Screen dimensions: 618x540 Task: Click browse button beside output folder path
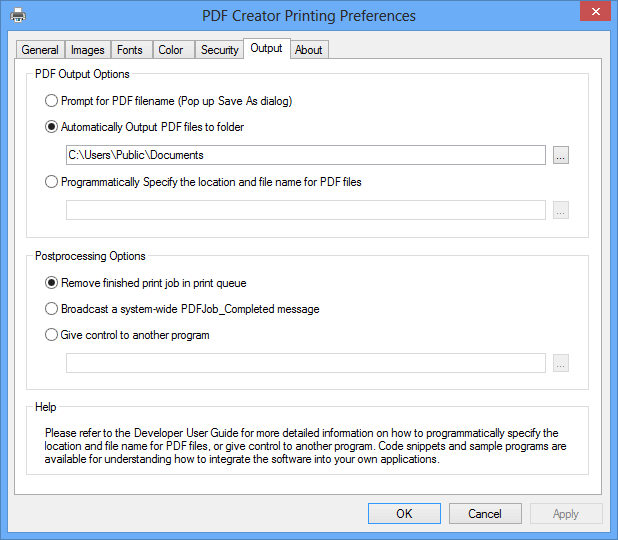pyautogui.click(x=561, y=155)
